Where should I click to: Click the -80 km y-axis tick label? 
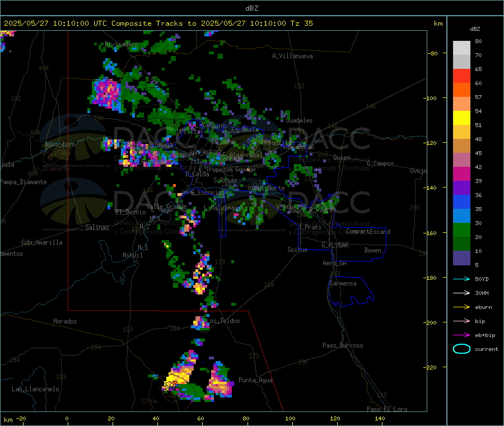432,53
